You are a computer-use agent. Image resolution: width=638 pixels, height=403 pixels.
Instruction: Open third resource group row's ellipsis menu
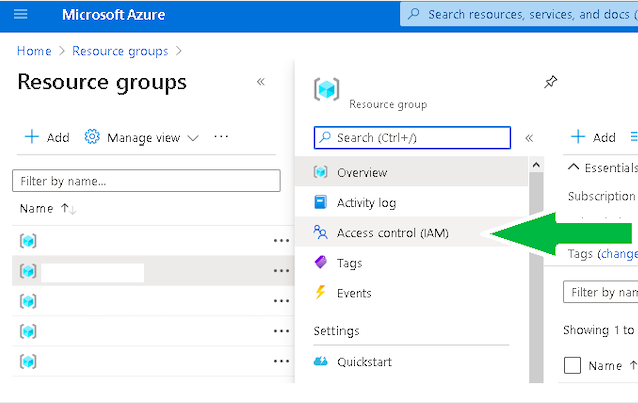click(x=281, y=301)
